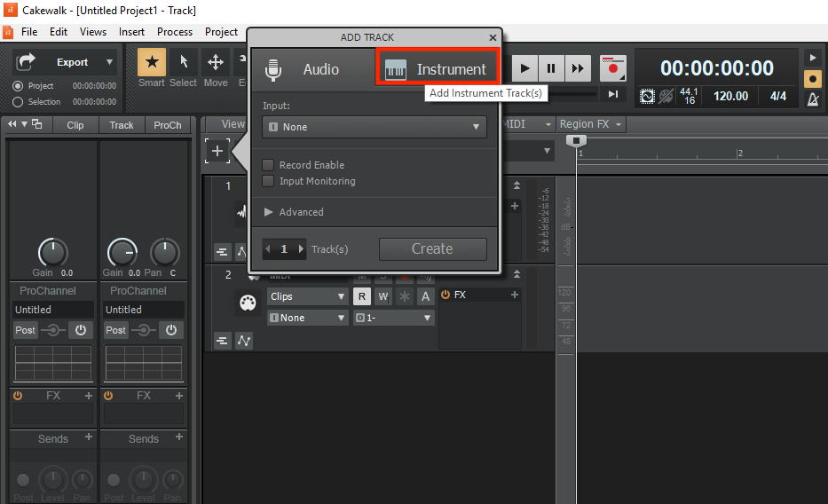Viewport: 828px width, 504px height.
Task: Switch to the Instrument track tab
Action: click(x=438, y=70)
